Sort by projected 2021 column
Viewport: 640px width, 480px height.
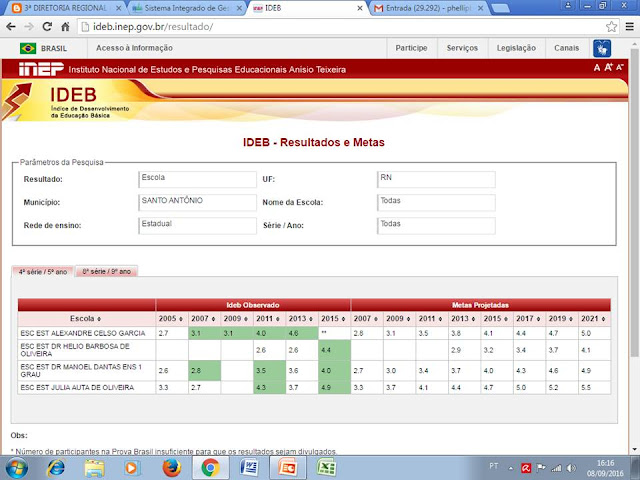point(594,318)
